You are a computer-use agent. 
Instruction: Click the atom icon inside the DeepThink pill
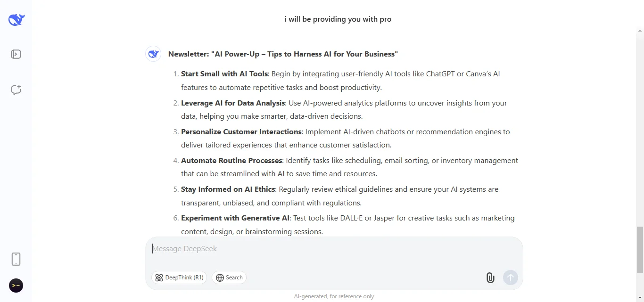click(159, 278)
